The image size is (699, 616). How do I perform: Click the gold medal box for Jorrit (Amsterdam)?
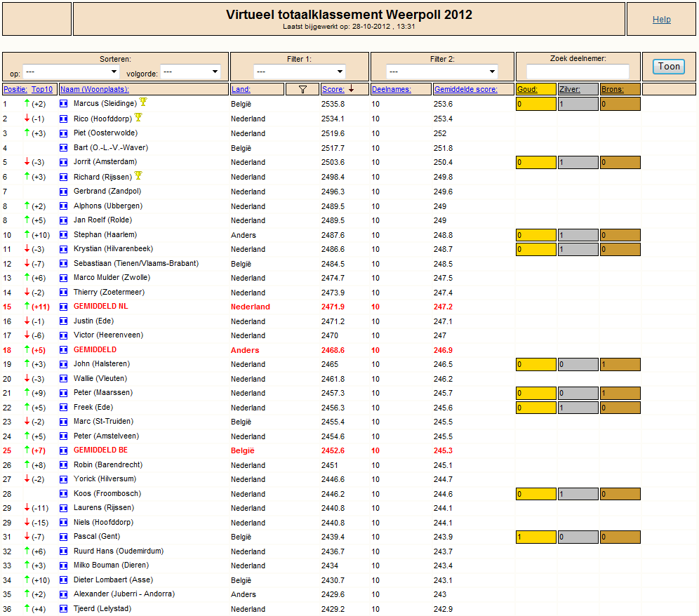pos(536,162)
